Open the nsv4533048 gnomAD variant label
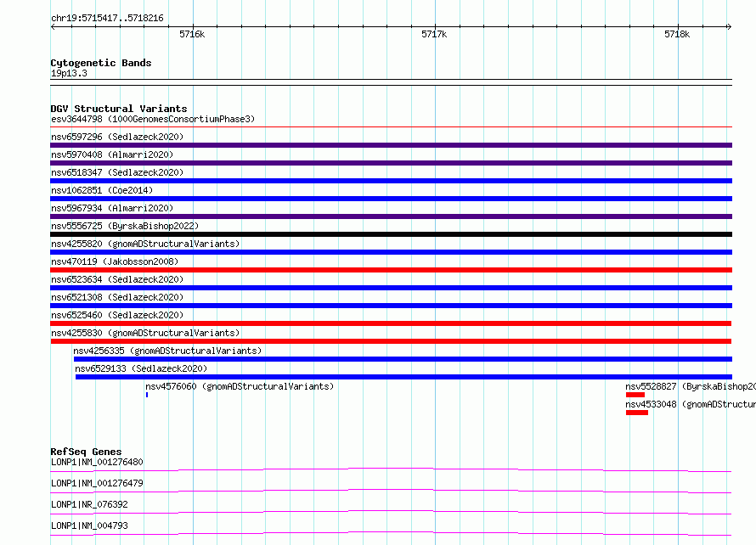Screen dimensions: 756x545 (x=691, y=404)
